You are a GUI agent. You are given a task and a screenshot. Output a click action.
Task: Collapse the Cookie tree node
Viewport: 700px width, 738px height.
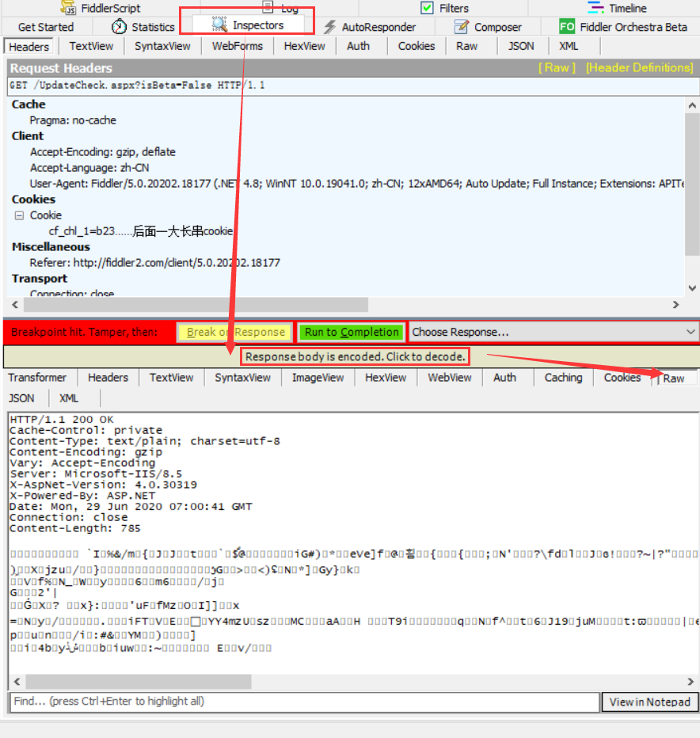[19, 215]
